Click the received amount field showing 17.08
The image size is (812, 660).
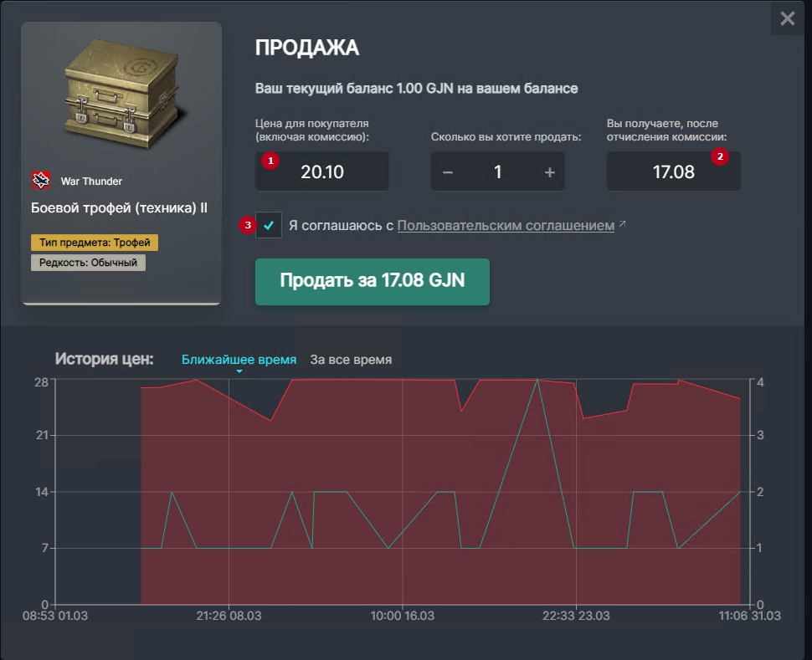[673, 171]
